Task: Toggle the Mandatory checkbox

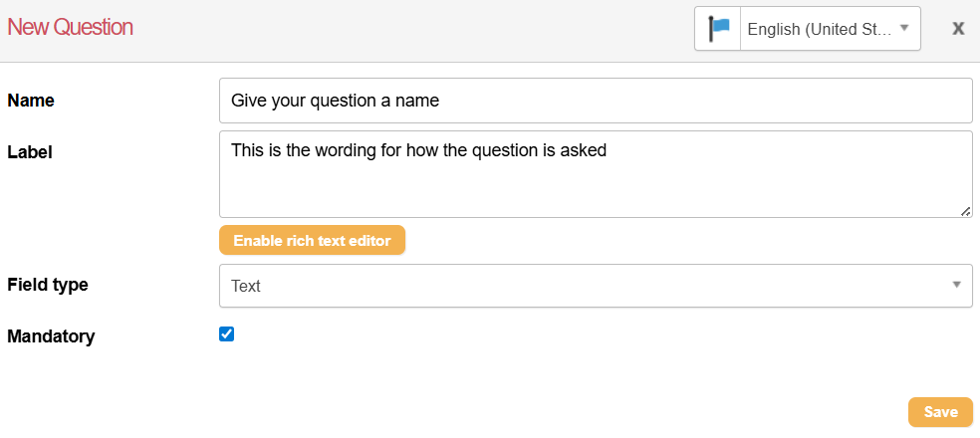Action: coord(227,334)
